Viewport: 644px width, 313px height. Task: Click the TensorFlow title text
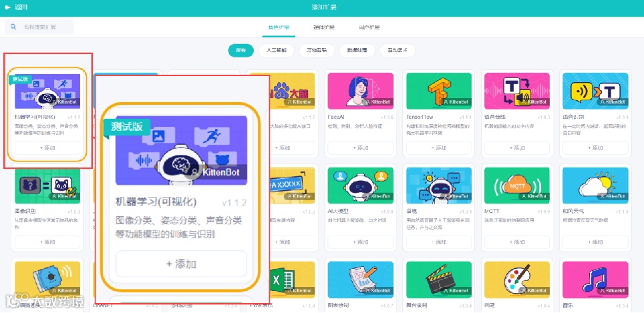pos(420,117)
